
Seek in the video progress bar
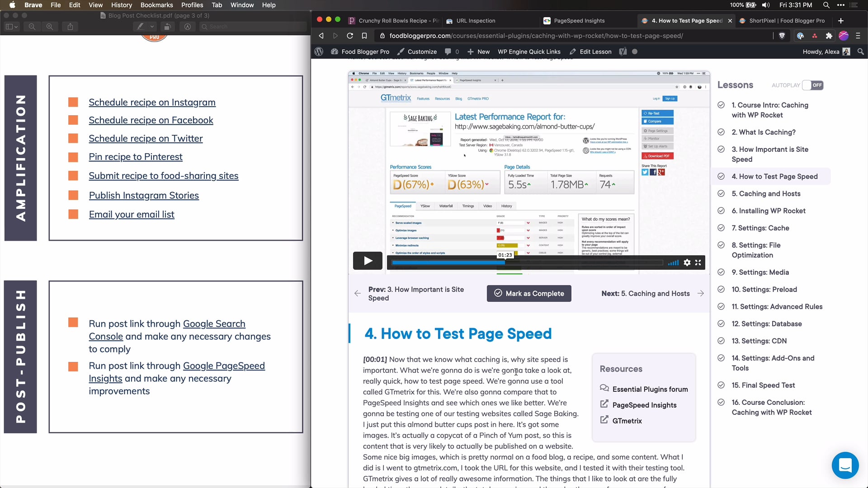(527, 263)
